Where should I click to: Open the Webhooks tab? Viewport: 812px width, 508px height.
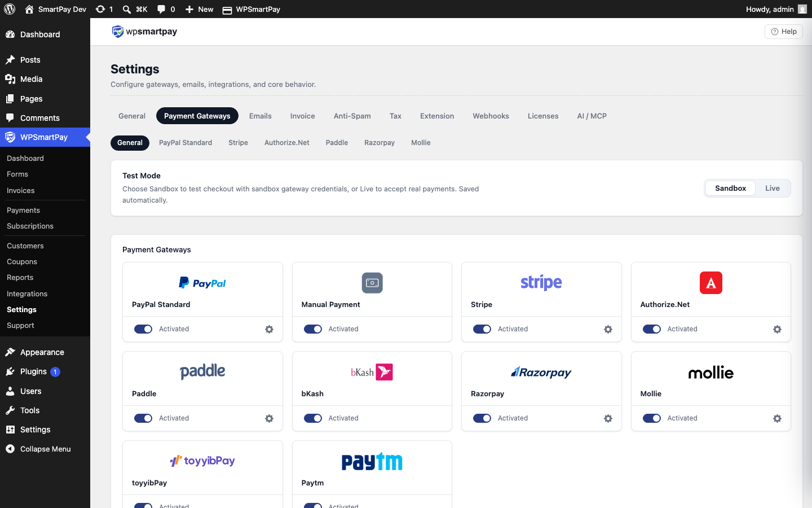pos(491,116)
